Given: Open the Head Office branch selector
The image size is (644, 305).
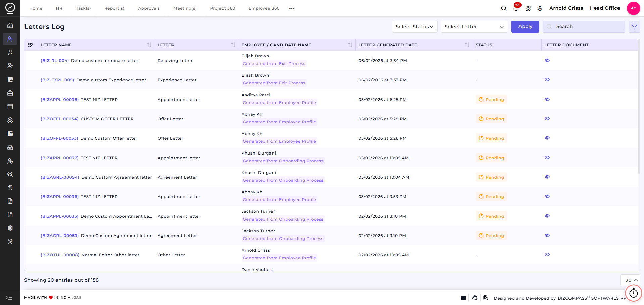Looking at the screenshot, I should pos(605,8).
